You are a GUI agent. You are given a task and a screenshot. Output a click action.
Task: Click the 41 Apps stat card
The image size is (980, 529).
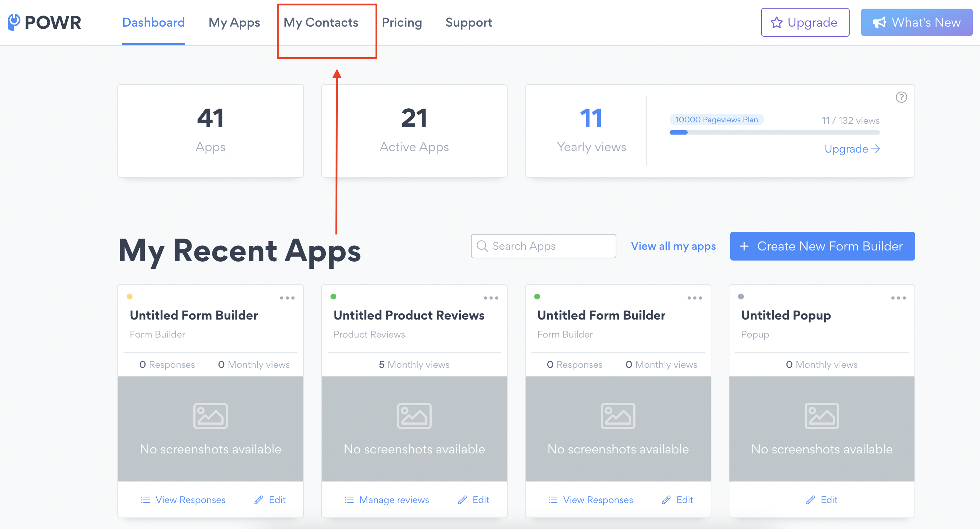pos(210,131)
